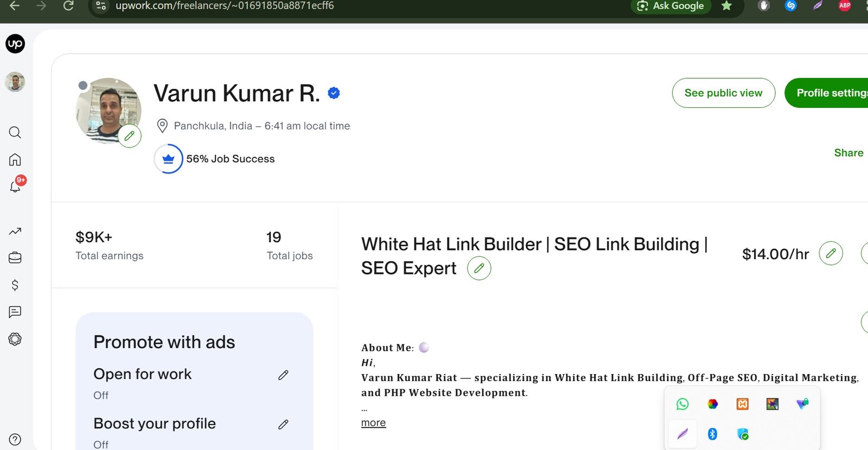Click the briefcase icon in the sidebar

pyautogui.click(x=15, y=258)
